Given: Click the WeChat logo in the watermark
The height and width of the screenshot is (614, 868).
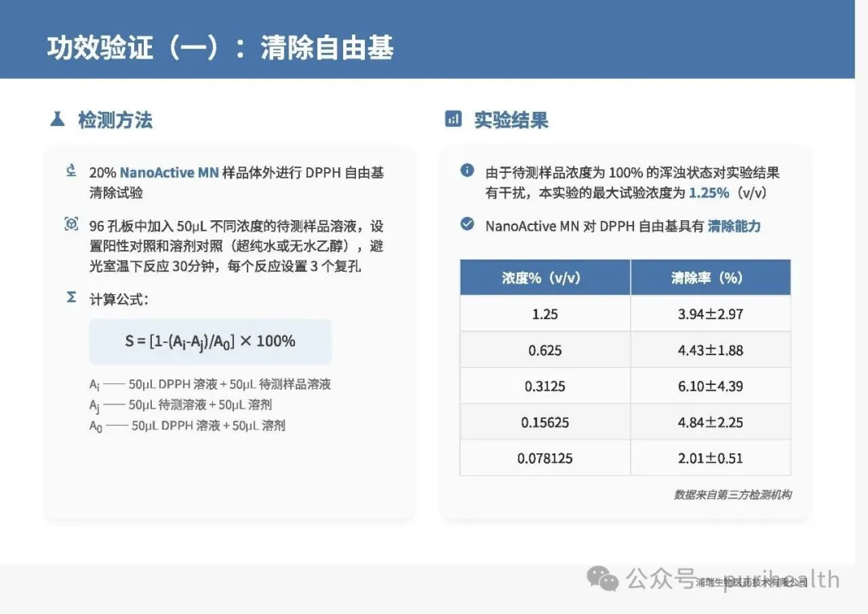Looking at the screenshot, I should [603, 578].
